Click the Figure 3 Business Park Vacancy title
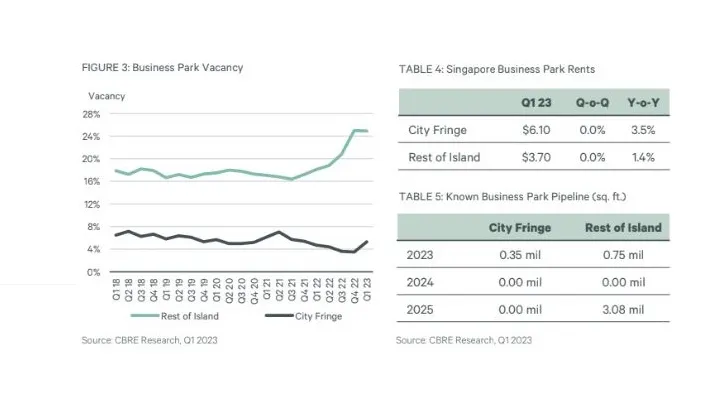Image resolution: width=717 pixels, height=403 pixels. pyautogui.click(x=162, y=67)
